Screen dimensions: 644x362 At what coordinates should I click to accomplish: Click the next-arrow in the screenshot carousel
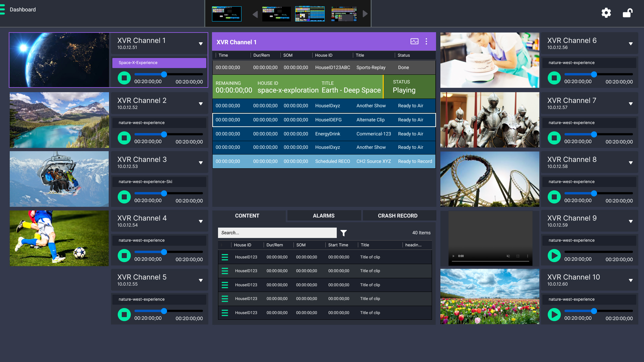coord(365,14)
